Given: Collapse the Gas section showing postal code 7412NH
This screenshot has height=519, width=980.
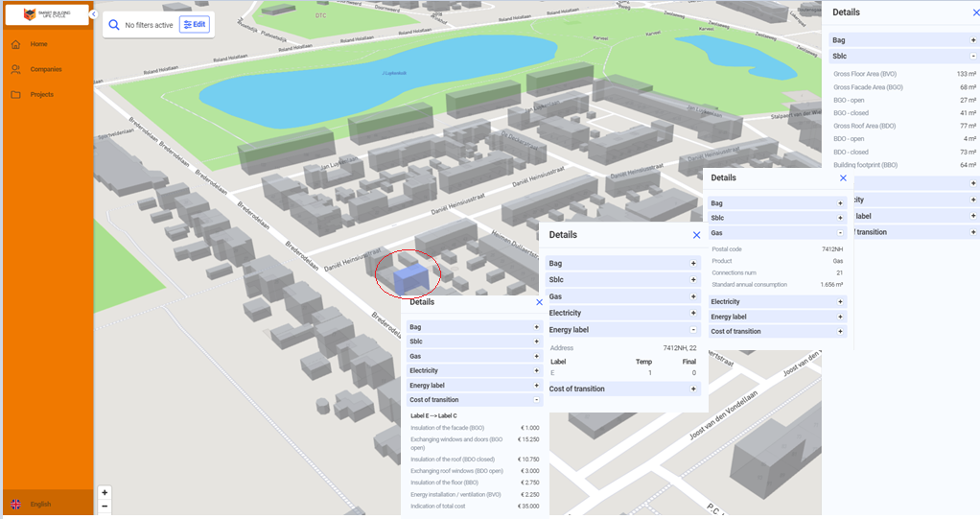Looking at the screenshot, I should tap(840, 232).
